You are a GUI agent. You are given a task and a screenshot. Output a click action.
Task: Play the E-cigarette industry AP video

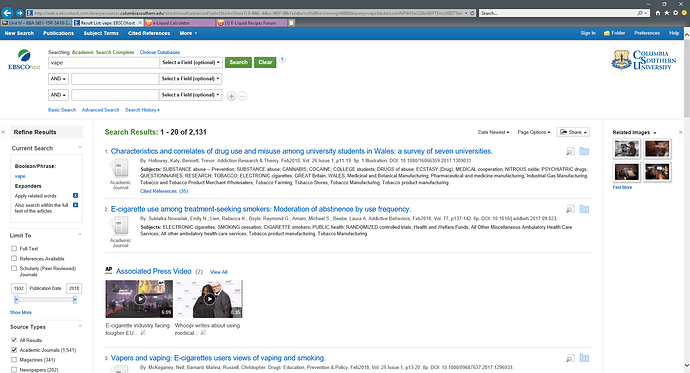[139, 299]
